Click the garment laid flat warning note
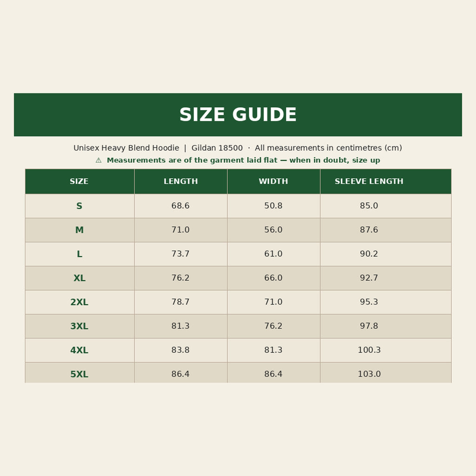This screenshot has width=476, height=476. [243, 160]
